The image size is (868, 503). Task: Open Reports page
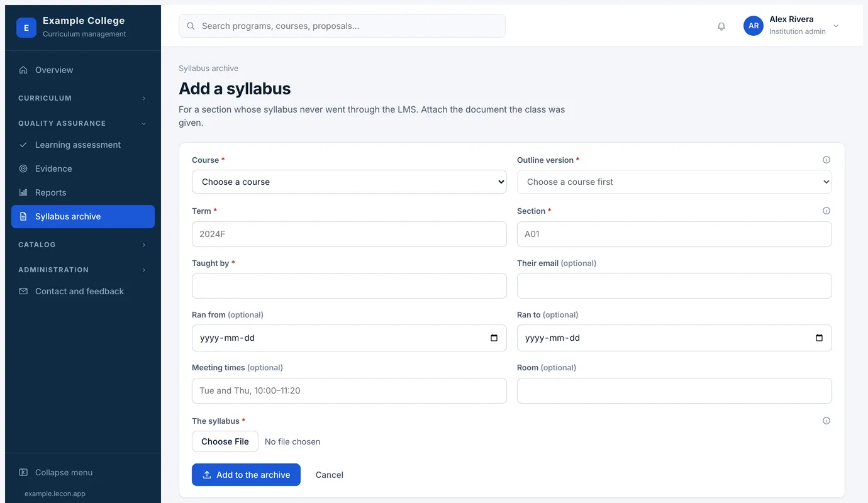[82, 192]
